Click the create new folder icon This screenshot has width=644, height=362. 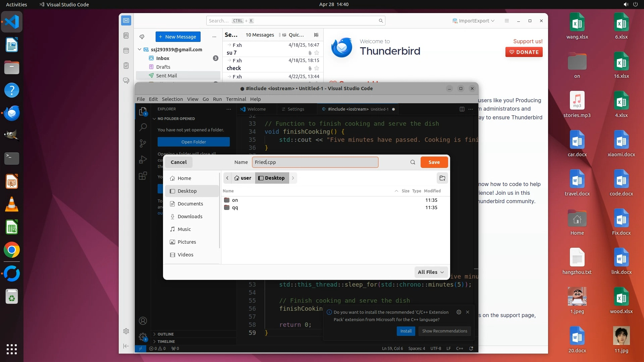pos(442,178)
